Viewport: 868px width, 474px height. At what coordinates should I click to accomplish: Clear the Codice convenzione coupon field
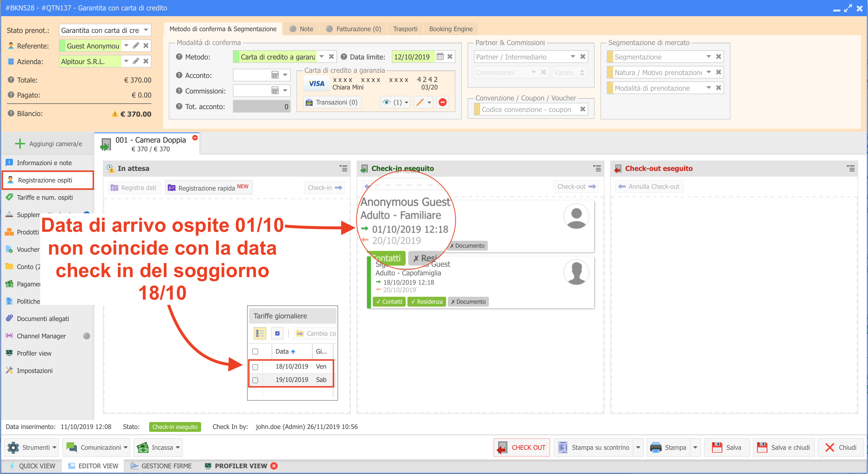[583, 109]
